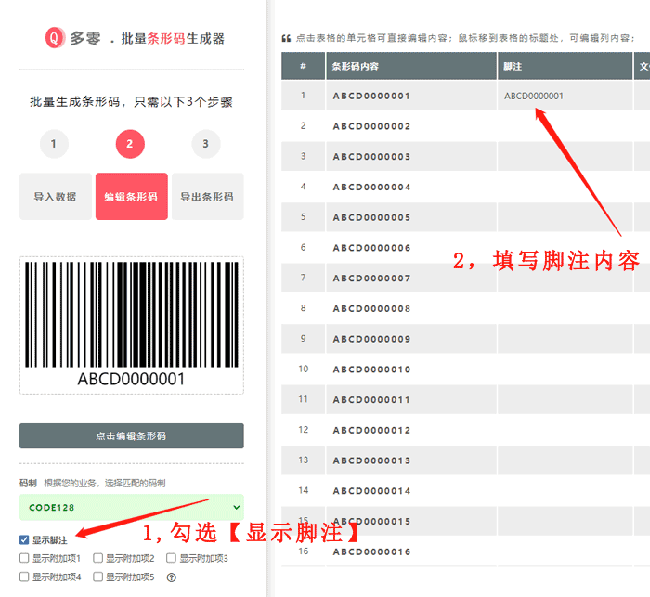Click the barcode preview ABCD0000001 image
This screenshot has height=597, width=650.
point(131,325)
